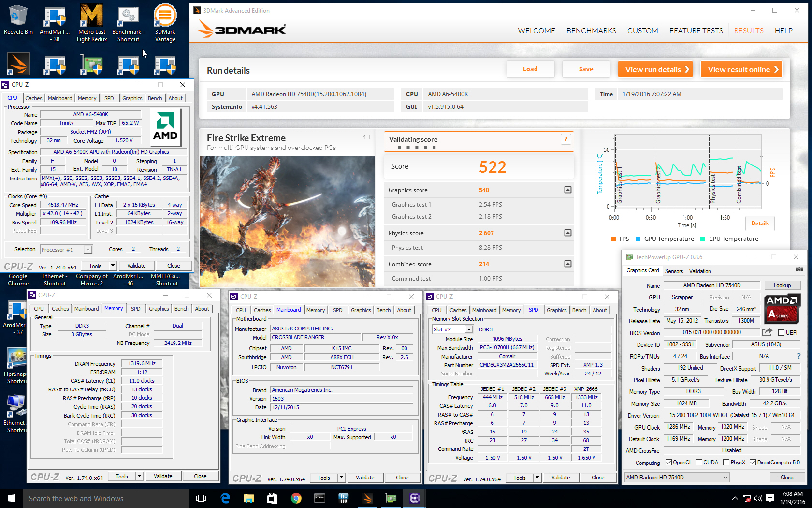The height and width of the screenshot is (508, 812).
Task: Open FEATURE TESTS tab in 3DMark
Action: pos(696,30)
